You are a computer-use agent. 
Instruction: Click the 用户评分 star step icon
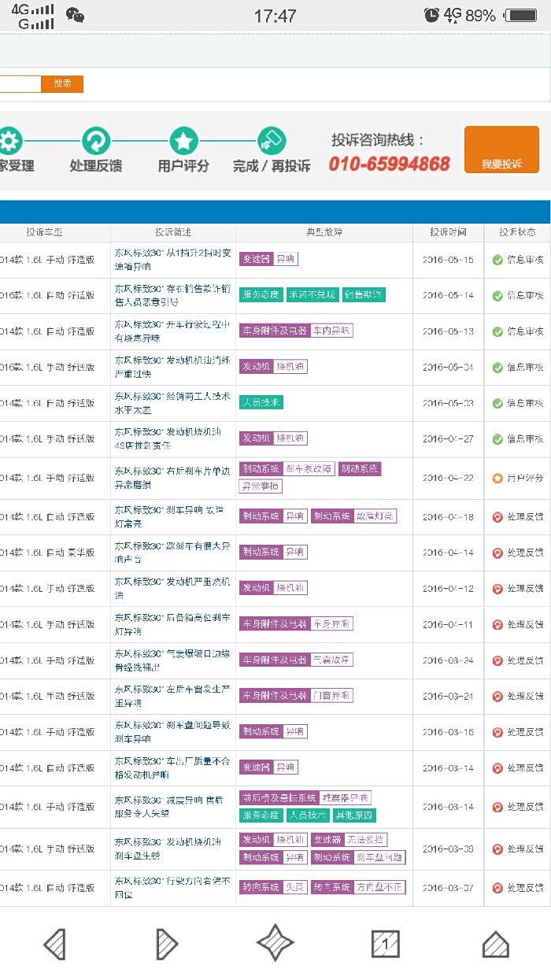[x=183, y=142]
